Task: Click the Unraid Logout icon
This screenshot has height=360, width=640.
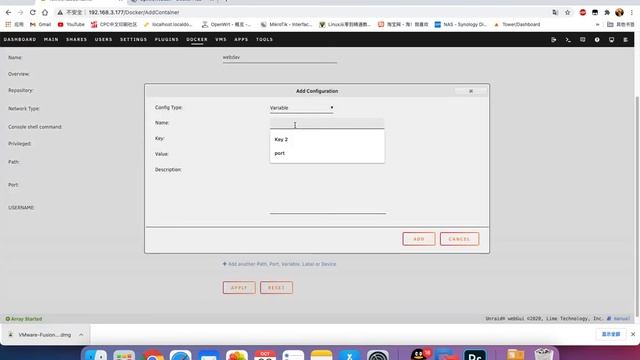Action: click(553, 40)
